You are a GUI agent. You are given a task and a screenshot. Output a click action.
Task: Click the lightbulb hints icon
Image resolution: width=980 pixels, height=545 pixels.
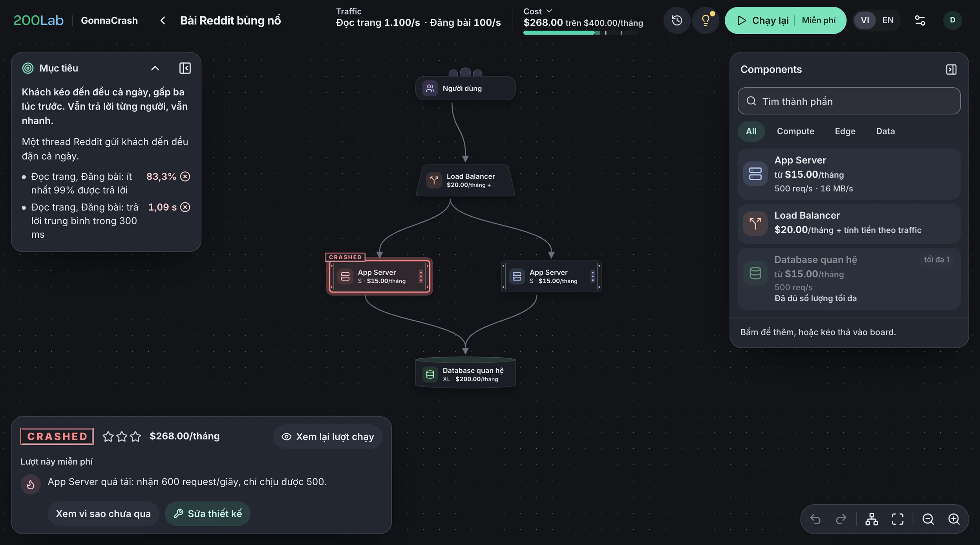[706, 20]
